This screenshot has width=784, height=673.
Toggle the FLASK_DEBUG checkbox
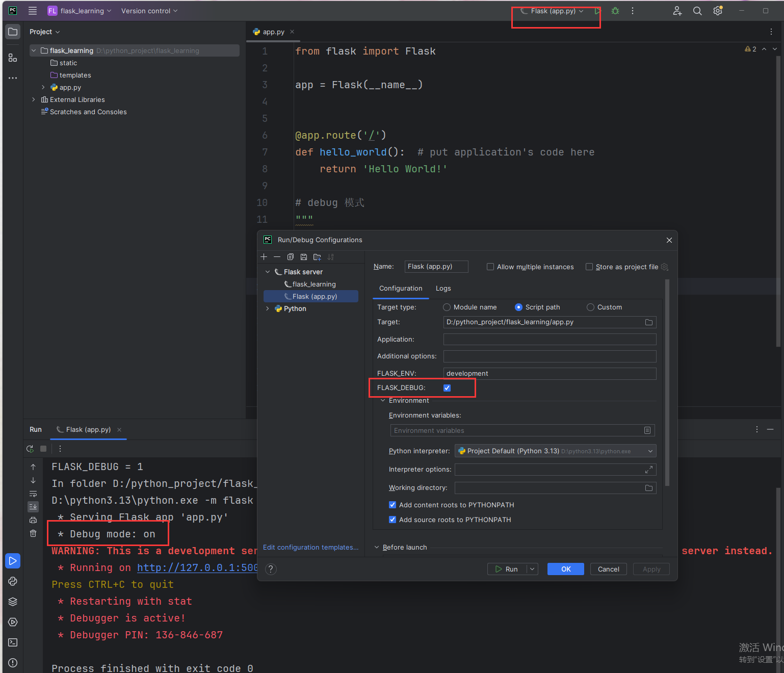[x=447, y=388]
